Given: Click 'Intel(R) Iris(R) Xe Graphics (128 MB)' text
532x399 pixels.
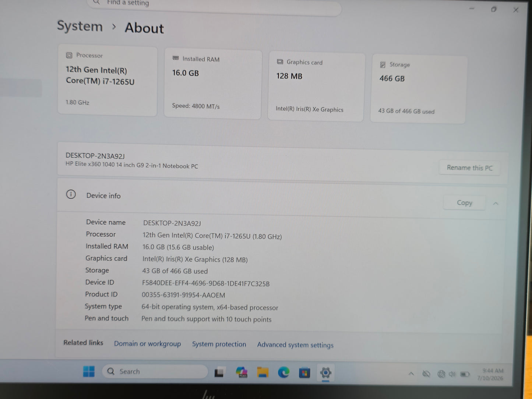Looking at the screenshot, I should pyautogui.click(x=195, y=259).
